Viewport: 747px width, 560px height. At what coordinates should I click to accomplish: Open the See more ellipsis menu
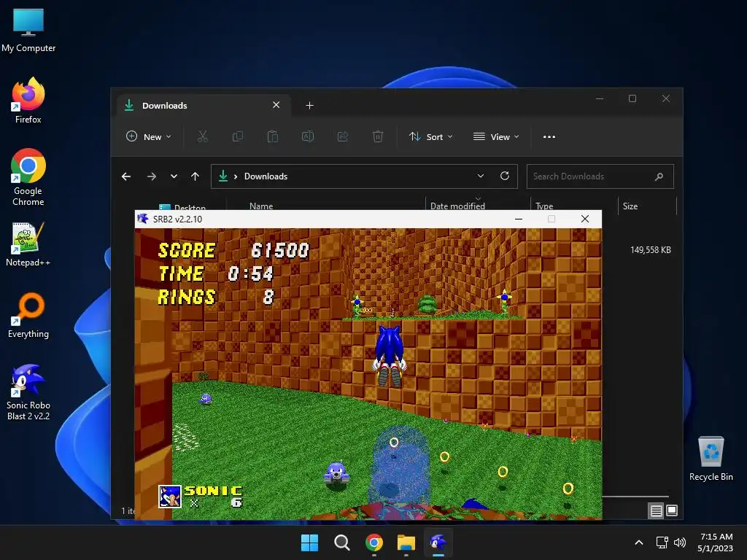[549, 136]
